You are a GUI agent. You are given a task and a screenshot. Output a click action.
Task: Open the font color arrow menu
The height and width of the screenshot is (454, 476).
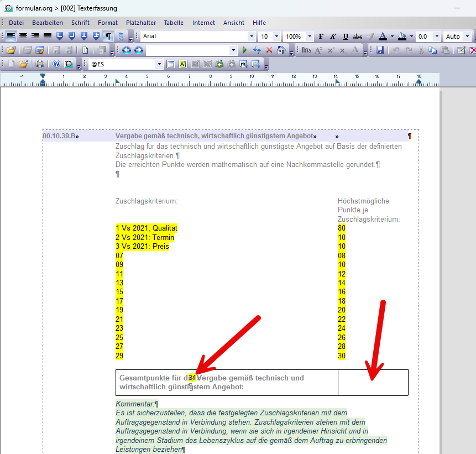[x=392, y=36]
